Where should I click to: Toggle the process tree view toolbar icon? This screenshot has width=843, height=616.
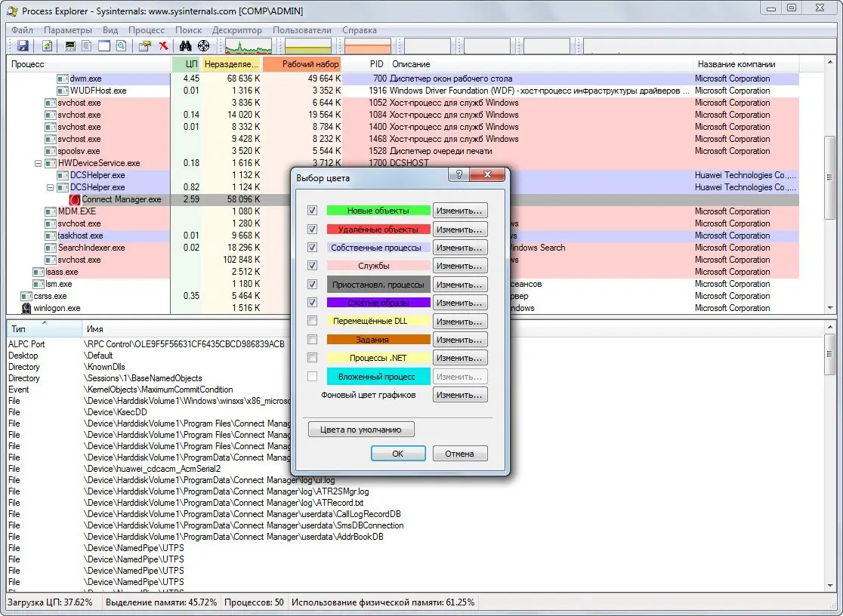tap(87, 46)
